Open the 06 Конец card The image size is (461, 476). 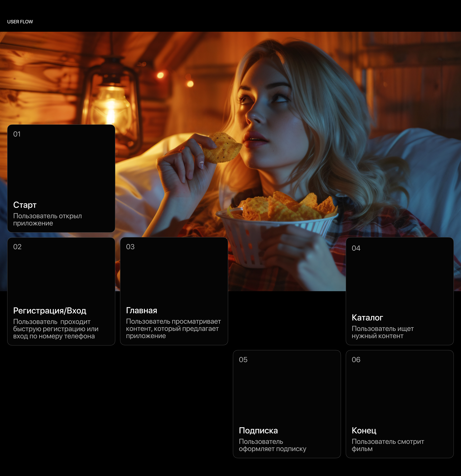pyautogui.click(x=400, y=393)
